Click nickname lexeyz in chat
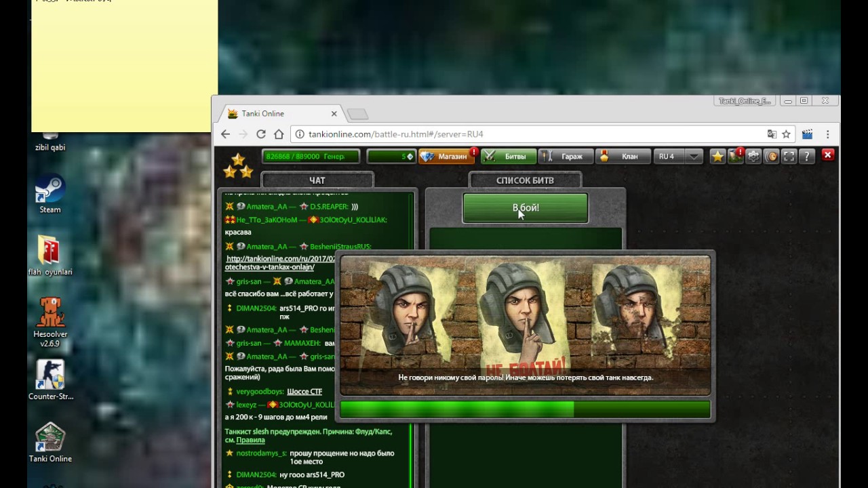 (x=246, y=405)
